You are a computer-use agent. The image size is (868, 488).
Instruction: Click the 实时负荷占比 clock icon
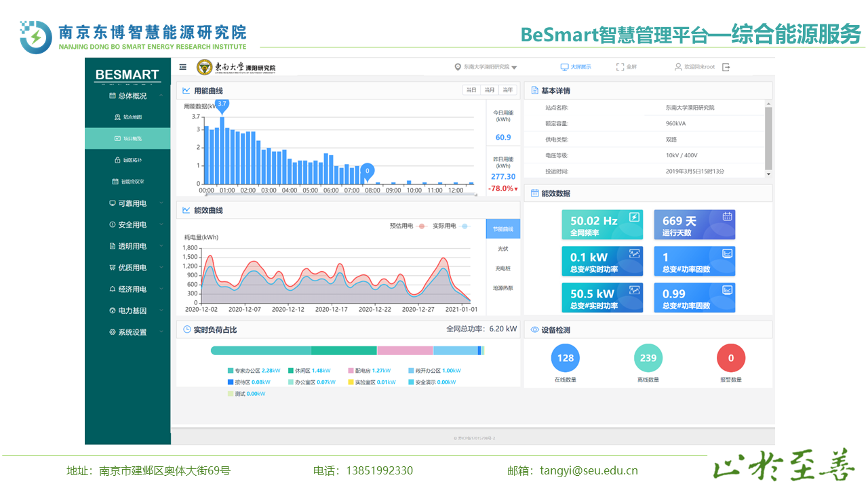click(186, 330)
